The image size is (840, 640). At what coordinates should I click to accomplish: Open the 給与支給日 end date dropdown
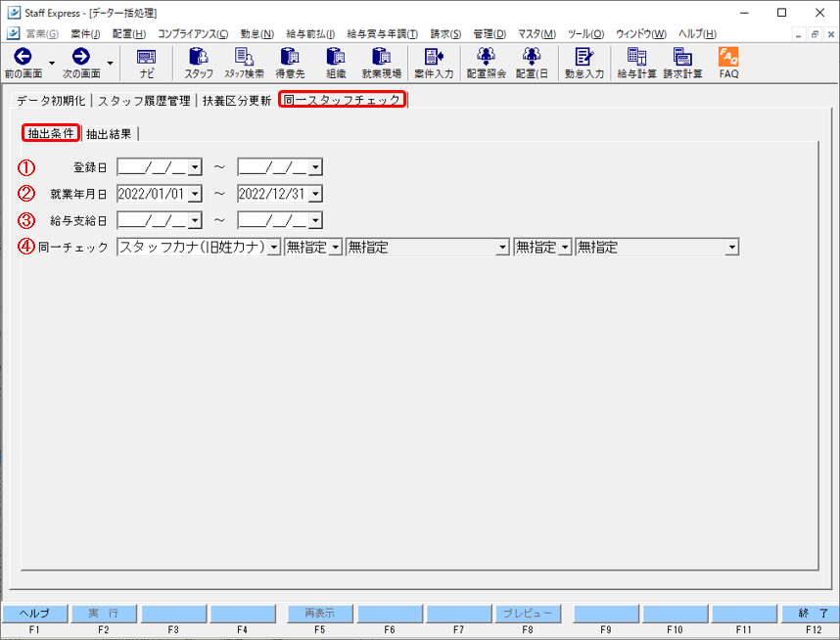(x=315, y=220)
